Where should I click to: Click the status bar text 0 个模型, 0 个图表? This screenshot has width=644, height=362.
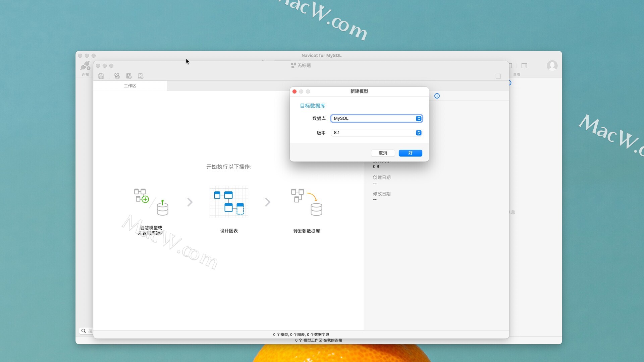click(x=301, y=335)
